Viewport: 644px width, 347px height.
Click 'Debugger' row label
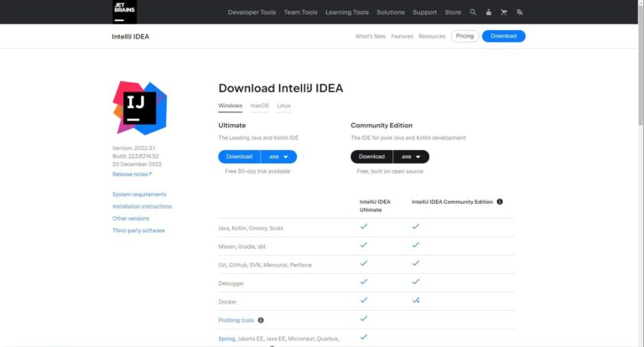(231, 284)
